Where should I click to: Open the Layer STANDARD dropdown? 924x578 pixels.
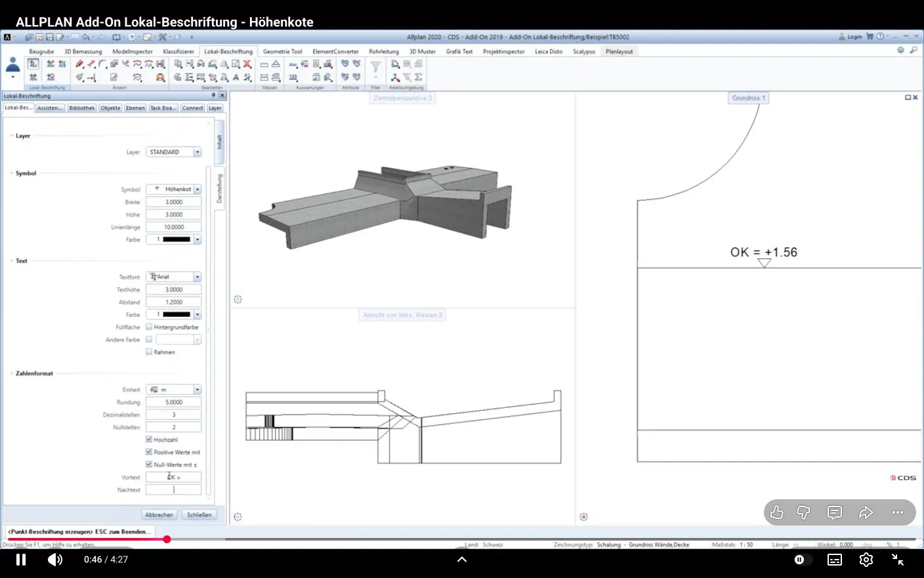(x=197, y=152)
